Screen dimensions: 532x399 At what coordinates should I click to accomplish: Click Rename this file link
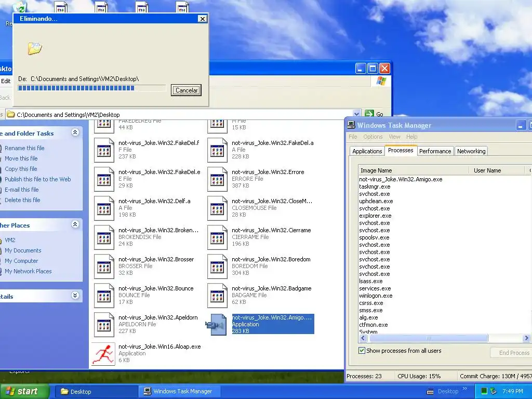(24, 148)
